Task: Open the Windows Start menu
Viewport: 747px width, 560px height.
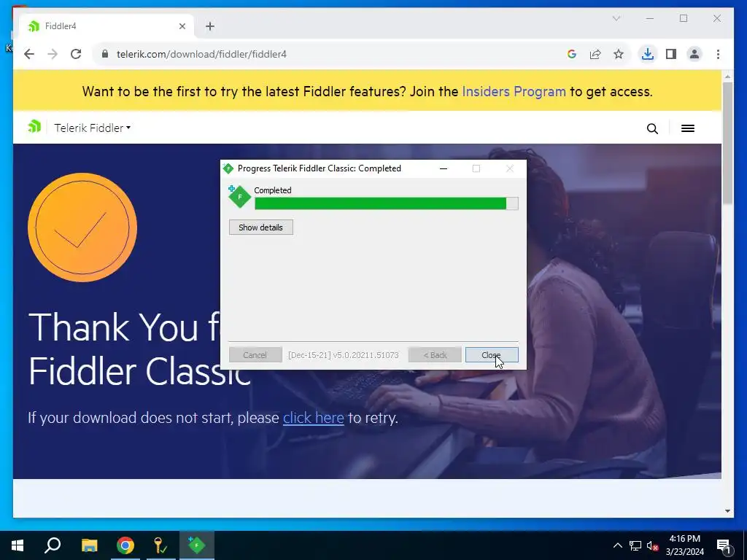Action: point(18,545)
